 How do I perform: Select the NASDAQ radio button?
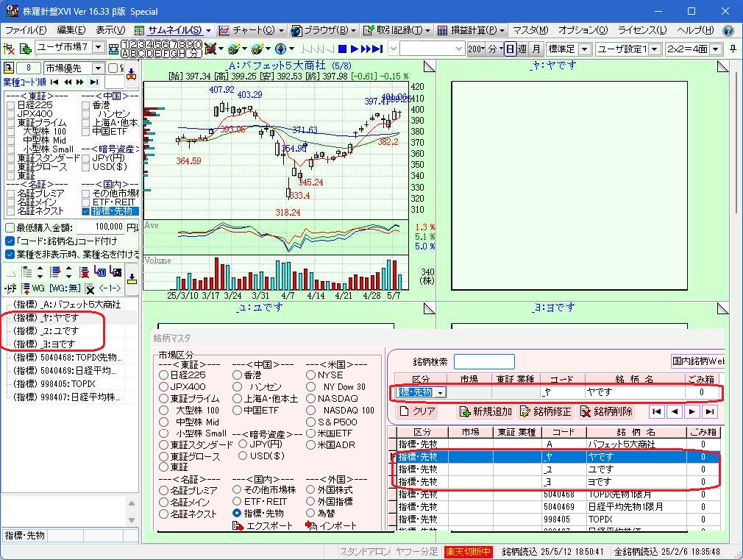pos(311,398)
